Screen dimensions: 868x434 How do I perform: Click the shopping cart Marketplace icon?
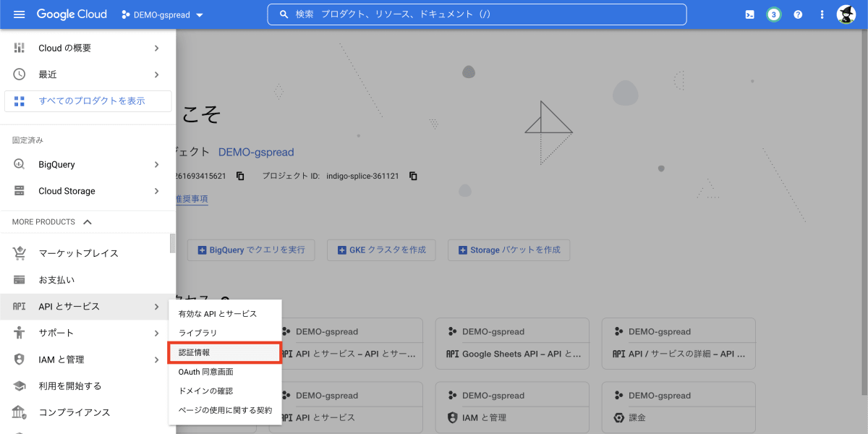(x=20, y=253)
